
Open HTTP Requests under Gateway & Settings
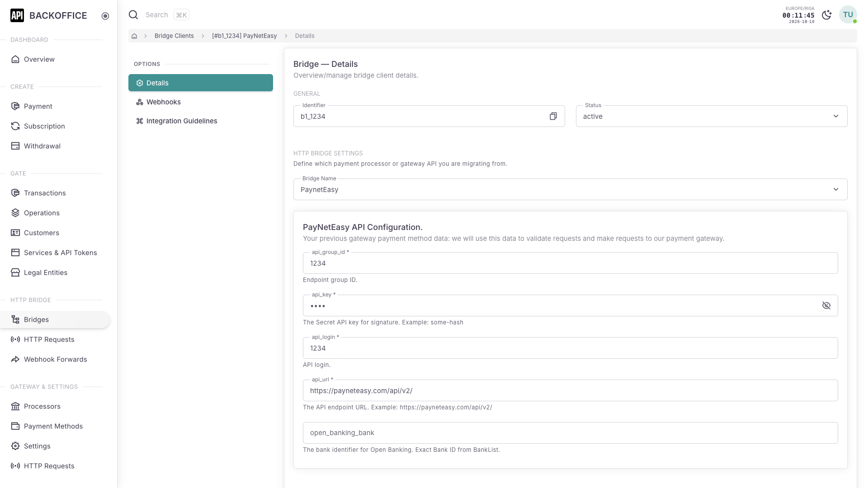[x=55, y=466]
